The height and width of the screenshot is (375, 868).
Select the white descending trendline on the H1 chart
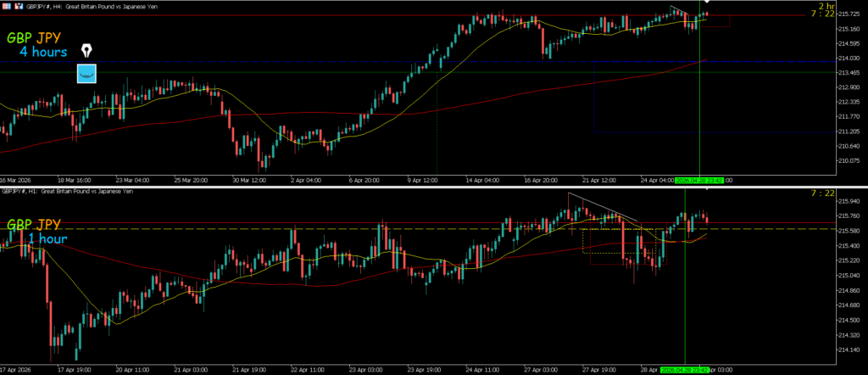tap(603, 206)
